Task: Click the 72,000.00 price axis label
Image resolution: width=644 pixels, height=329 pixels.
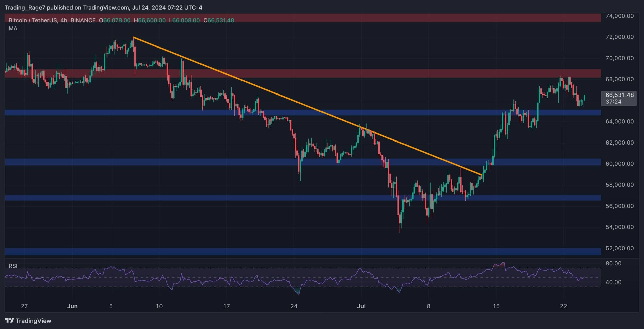Action: (619, 37)
